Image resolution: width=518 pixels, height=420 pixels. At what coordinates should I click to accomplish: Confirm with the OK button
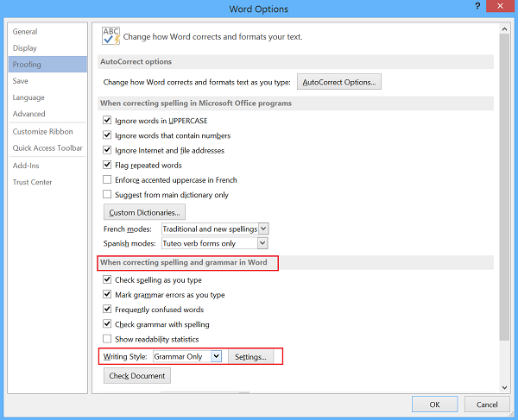(435, 404)
